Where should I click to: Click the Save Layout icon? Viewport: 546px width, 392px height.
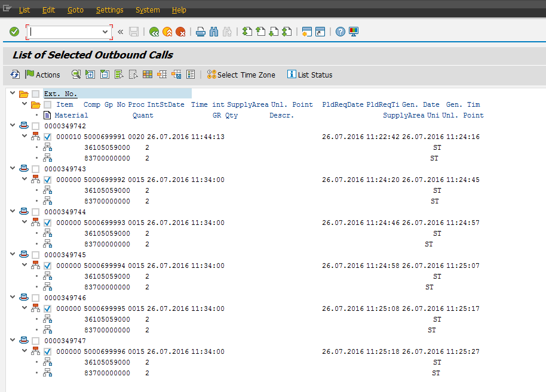tap(176, 75)
